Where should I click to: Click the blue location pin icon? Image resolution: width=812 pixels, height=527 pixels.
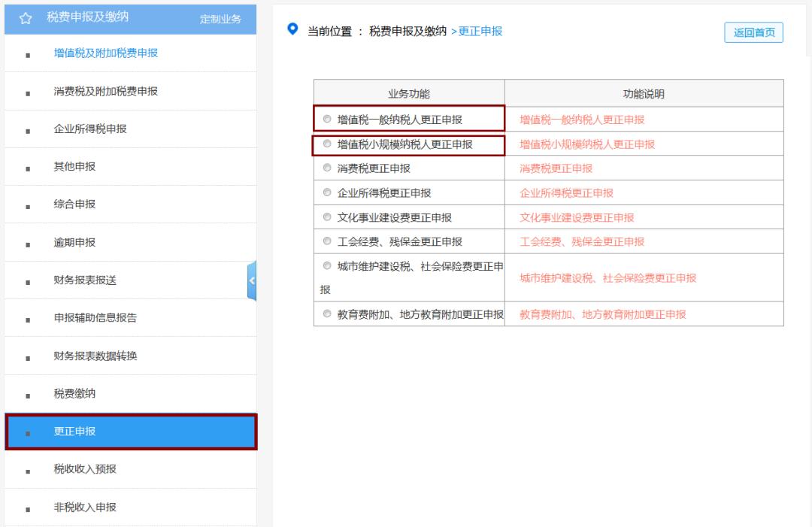click(292, 32)
